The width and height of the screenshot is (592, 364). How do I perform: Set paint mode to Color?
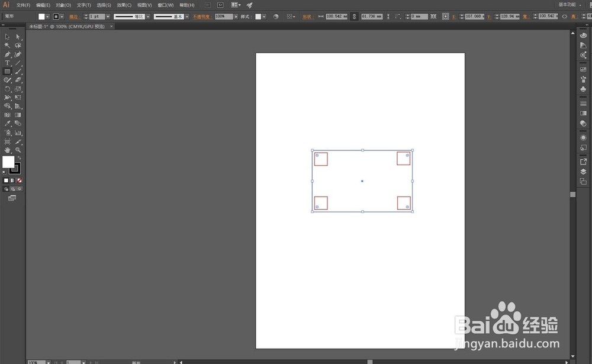tap(6, 181)
